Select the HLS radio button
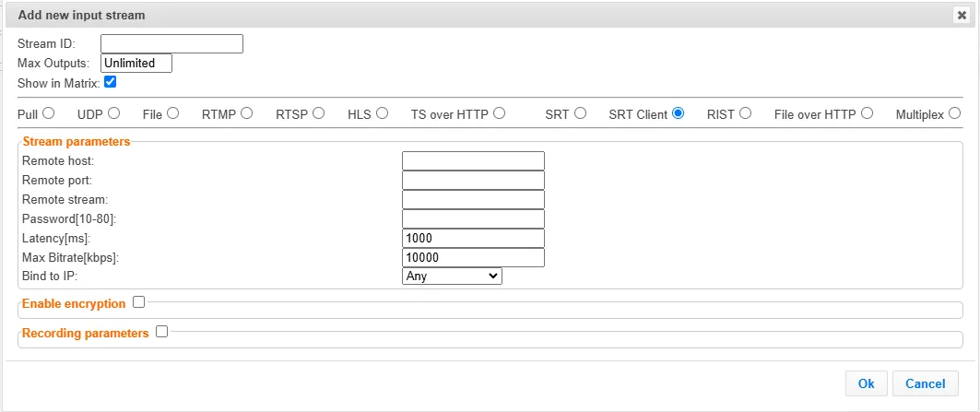Screen dimensions: 980x412 coord(382,113)
